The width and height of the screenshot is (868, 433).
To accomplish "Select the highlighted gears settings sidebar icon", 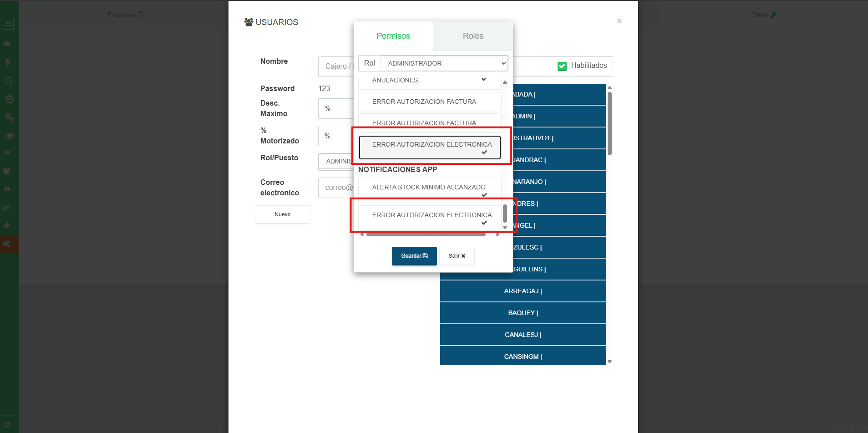I will (7, 244).
